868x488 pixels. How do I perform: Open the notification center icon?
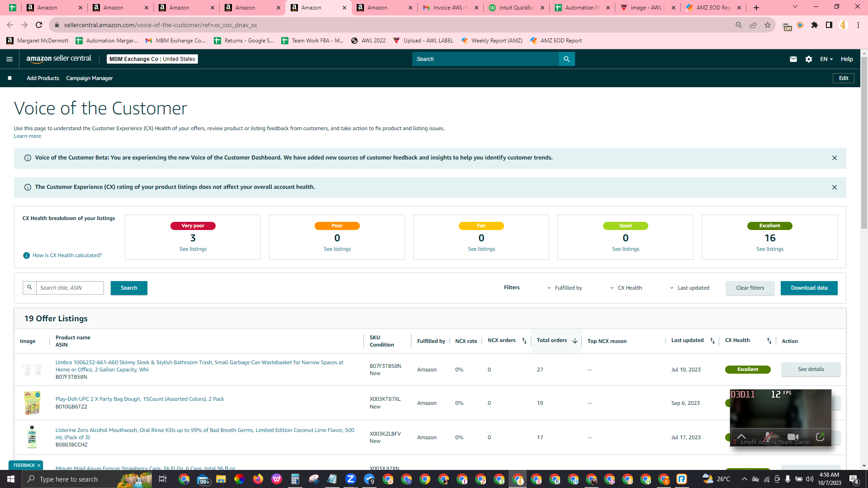point(854,479)
